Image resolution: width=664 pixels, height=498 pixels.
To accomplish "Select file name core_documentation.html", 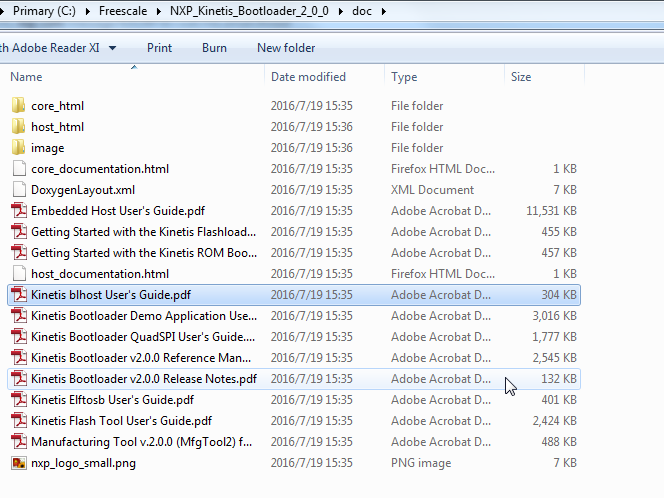I will [x=100, y=169].
